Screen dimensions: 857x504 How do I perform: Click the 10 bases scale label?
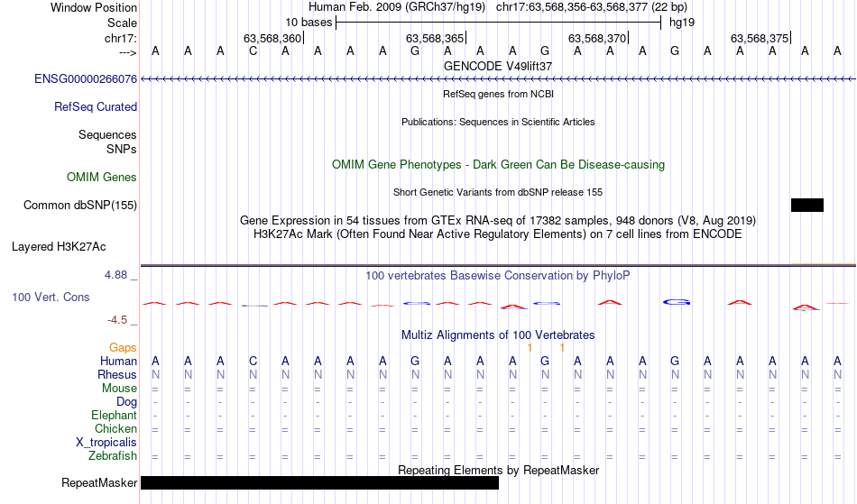point(309,23)
